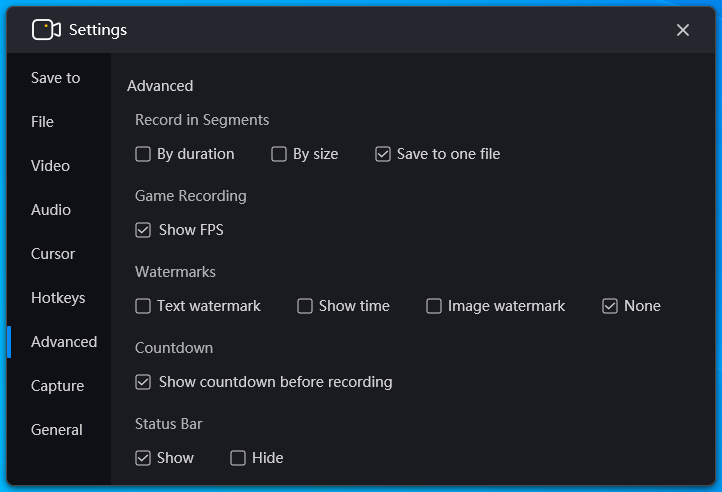The image size is (722, 492).
Task: Show the Hotkeys settings tab
Action: (x=58, y=298)
